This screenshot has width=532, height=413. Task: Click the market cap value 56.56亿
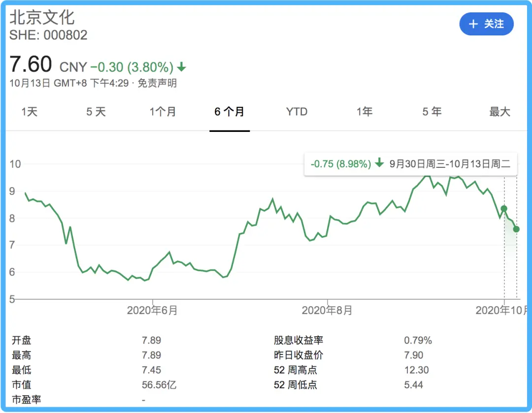pos(159,385)
